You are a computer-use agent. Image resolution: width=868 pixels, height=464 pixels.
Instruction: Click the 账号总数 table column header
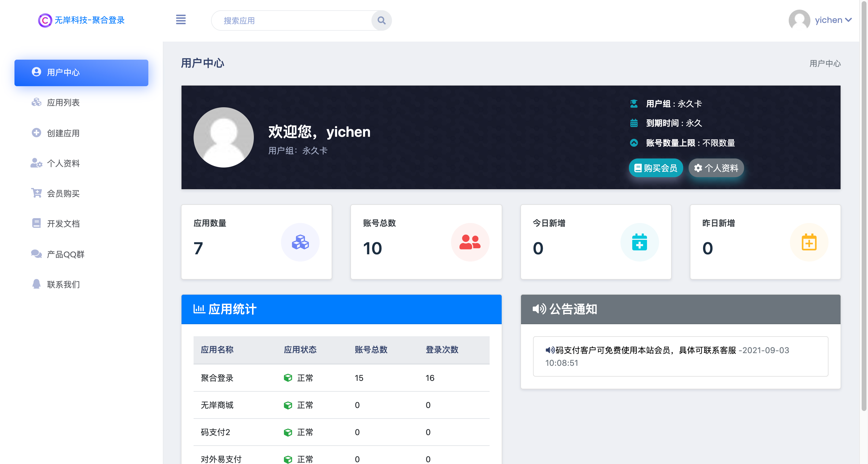pyautogui.click(x=371, y=350)
